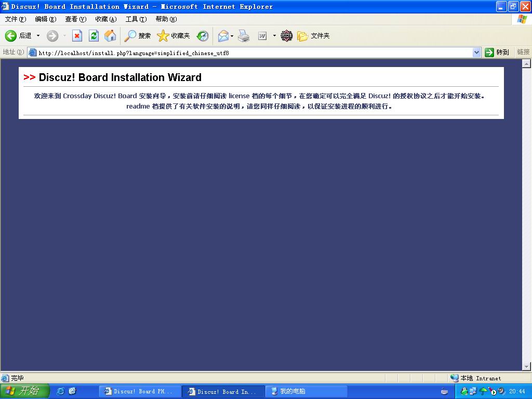
Task: Expand the Mail dropdown arrow
Action: [232, 36]
